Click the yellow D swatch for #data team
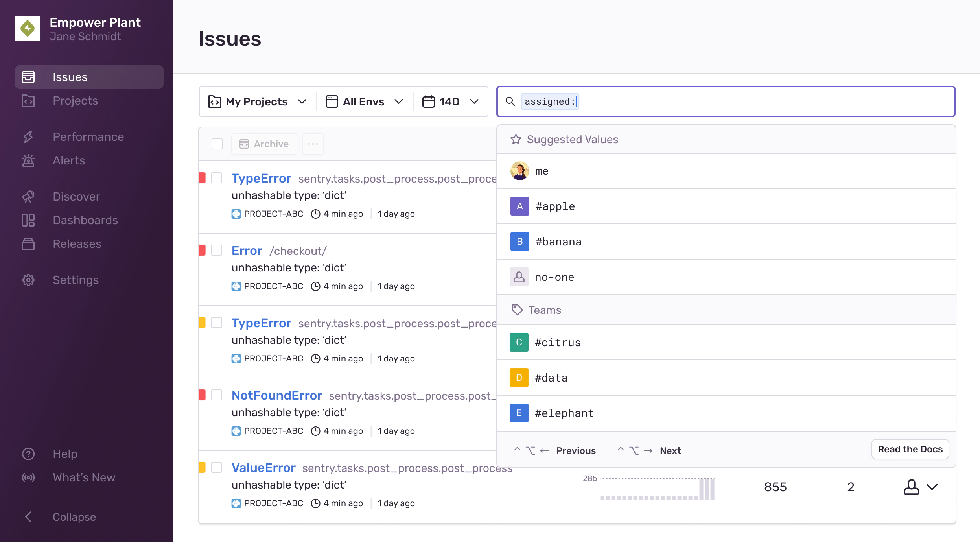980x542 pixels. 519,378
